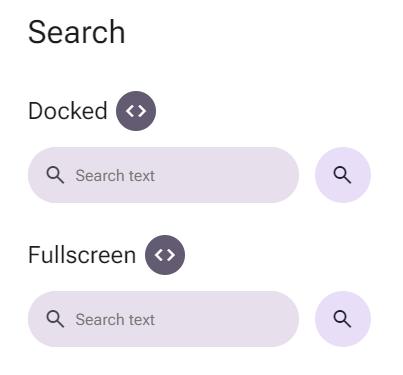Toggle the code view button next to Docked
Image resolution: width=403 pixels, height=375 pixels.
[x=136, y=111]
